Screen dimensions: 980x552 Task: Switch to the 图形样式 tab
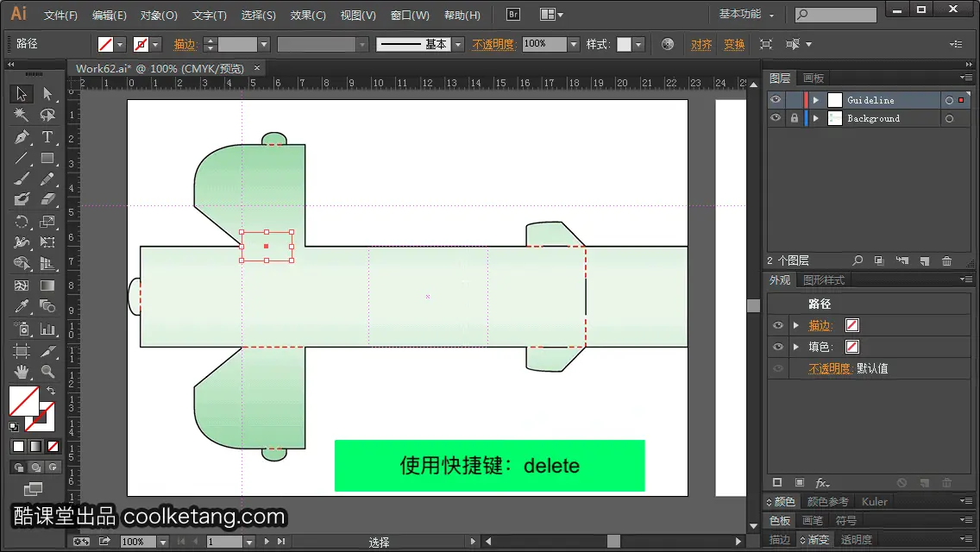(824, 280)
